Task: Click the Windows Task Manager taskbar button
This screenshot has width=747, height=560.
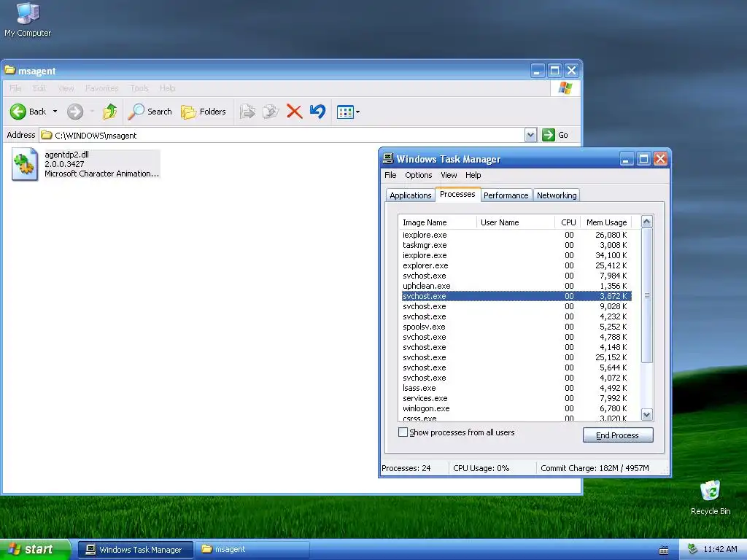Action: [135, 550]
